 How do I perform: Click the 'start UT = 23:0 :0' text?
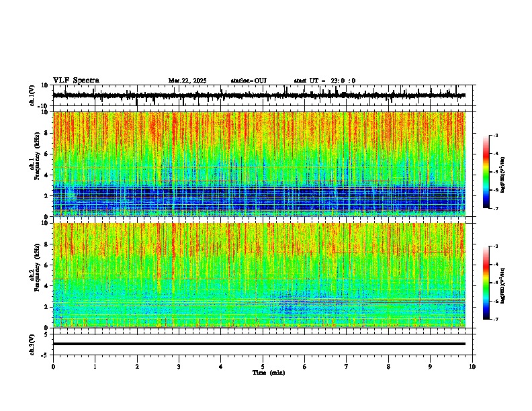coord(324,81)
